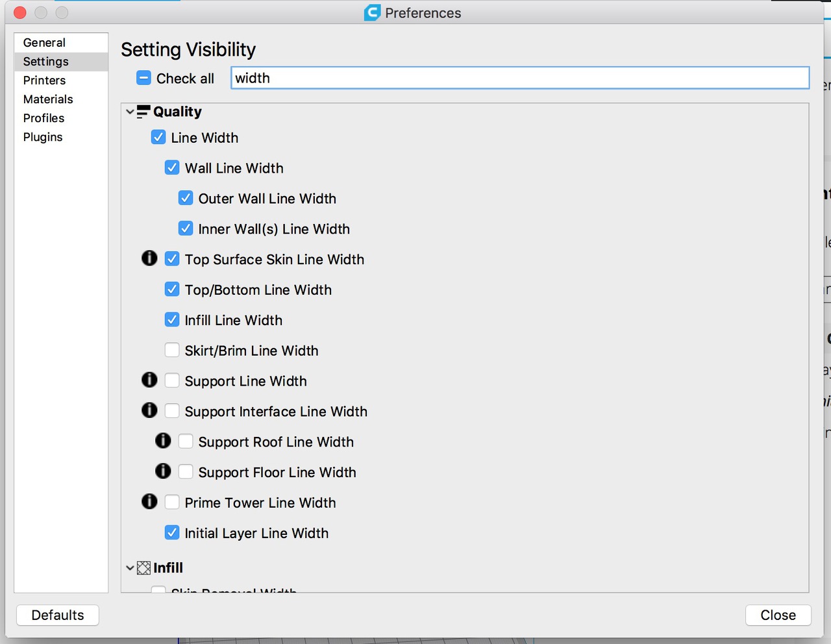Click the Infill category icon
The image size is (831, 644).
coord(143,568)
